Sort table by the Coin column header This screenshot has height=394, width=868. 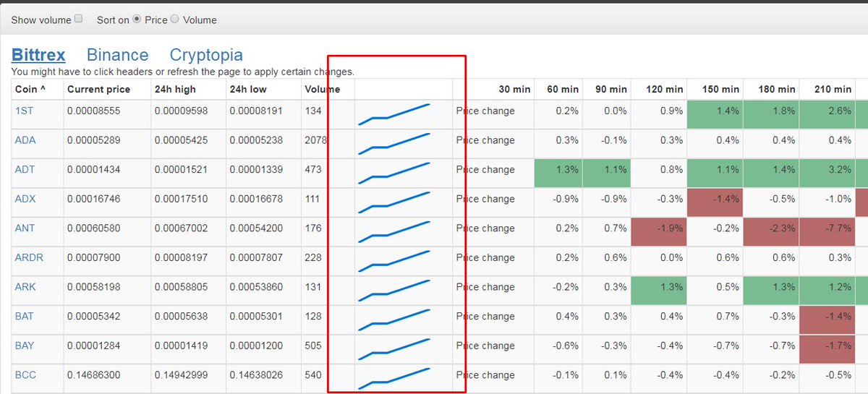pos(30,90)
